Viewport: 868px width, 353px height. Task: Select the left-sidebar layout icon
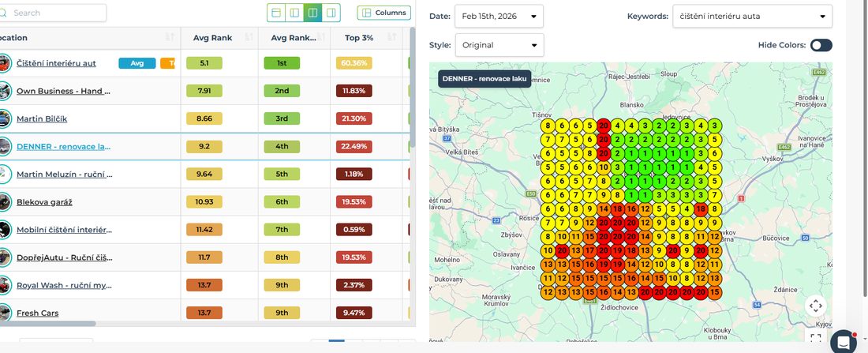point(294,13)
